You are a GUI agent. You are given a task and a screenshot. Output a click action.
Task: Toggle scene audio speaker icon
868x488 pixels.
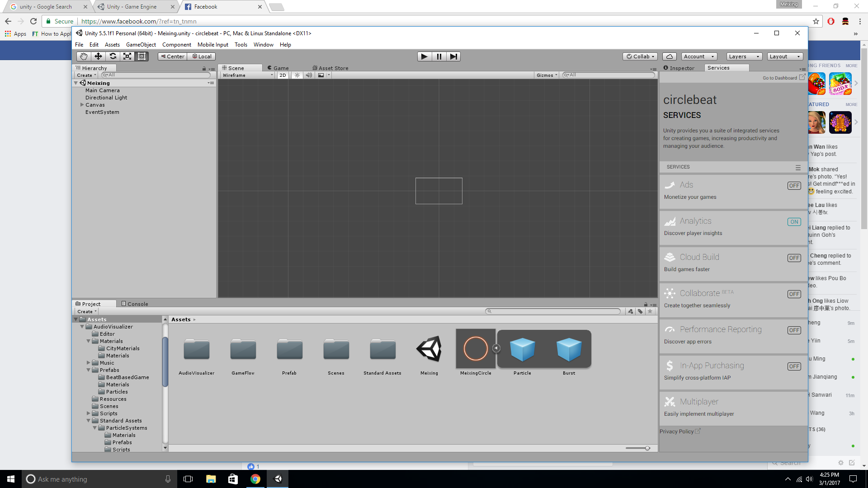click(309, 75)
